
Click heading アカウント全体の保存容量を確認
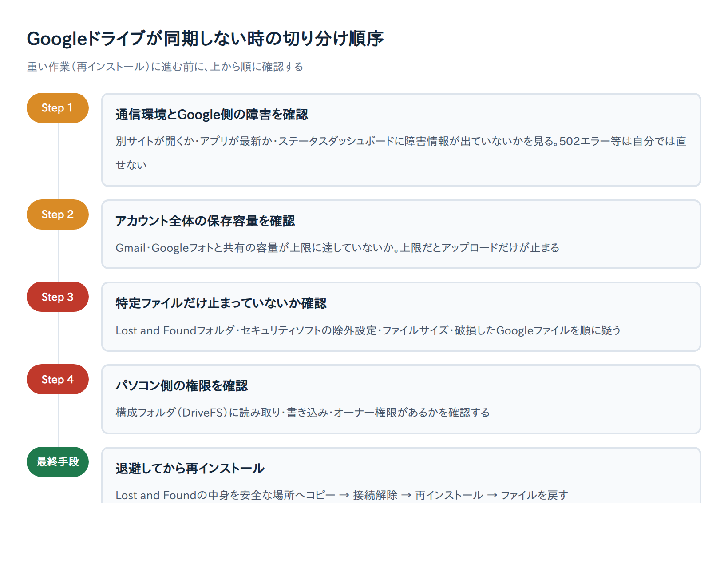click(205, 221)
